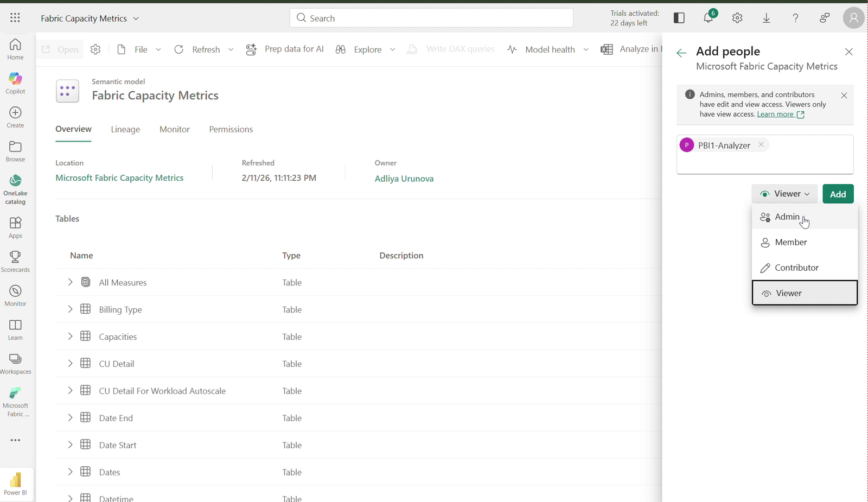Click Prep data for AI
868x502 pixels.
click(x=285, y=49)
